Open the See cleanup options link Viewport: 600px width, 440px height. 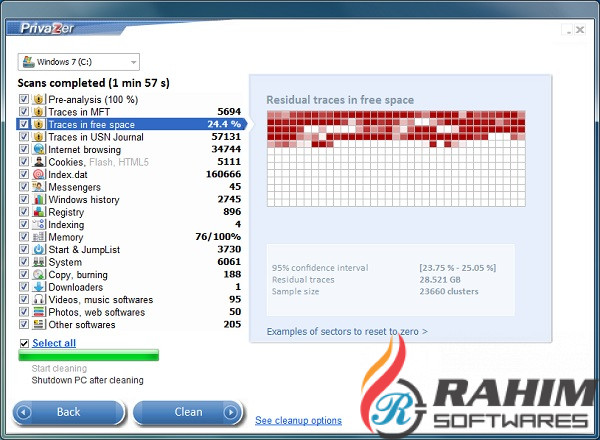298,420
